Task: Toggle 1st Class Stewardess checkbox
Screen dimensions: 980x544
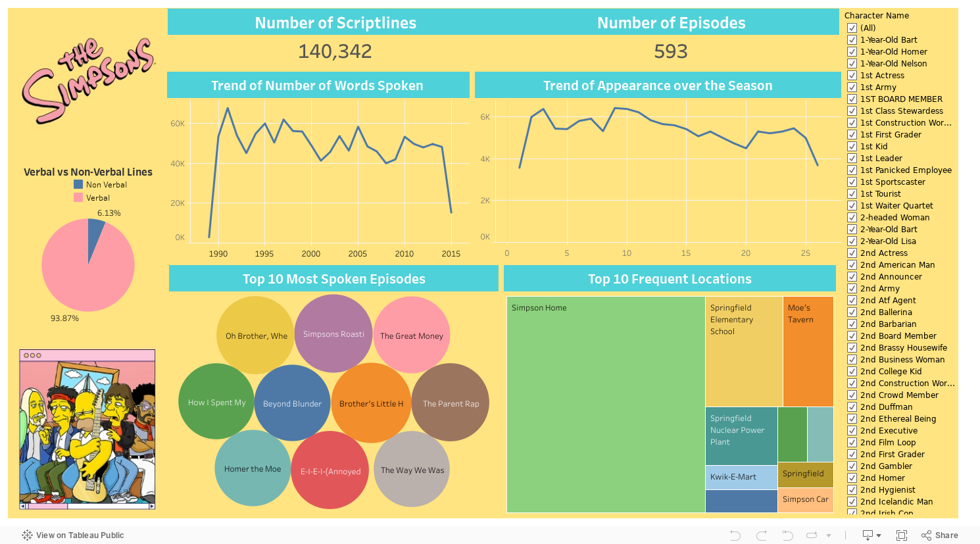Action: coord(852,111)
